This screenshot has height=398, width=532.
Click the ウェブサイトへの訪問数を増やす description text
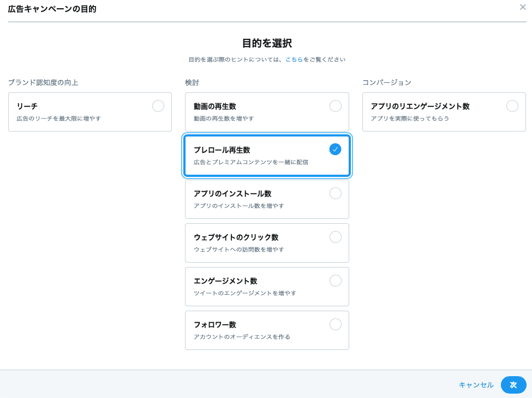(x=239, y=250)
